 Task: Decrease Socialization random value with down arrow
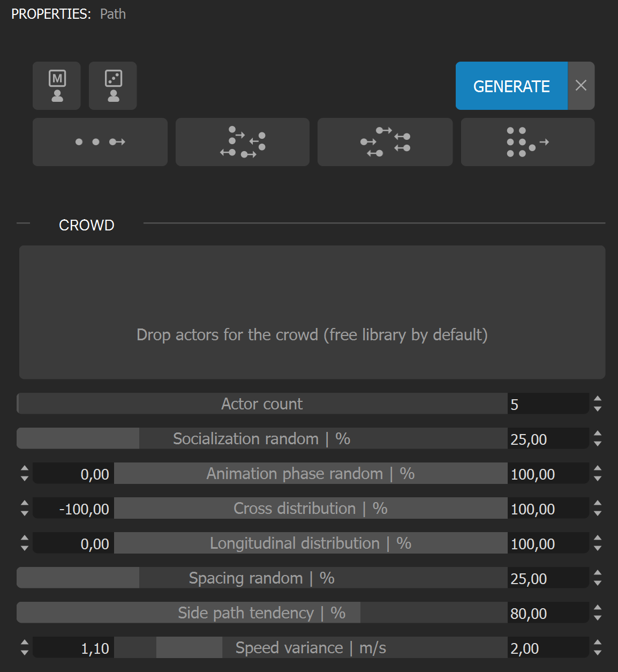[x=598, y=444]
